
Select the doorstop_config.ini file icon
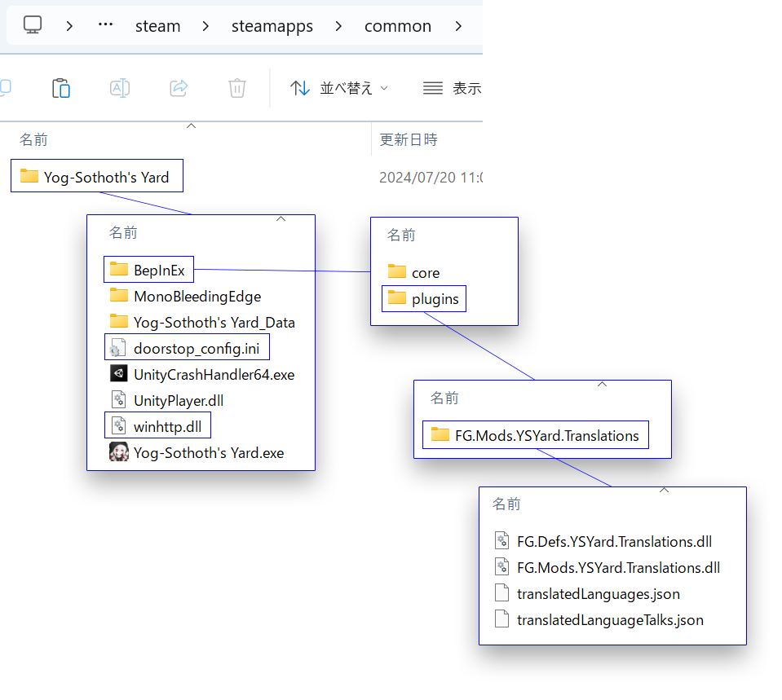pyautogui.click(x=117, y=348)
